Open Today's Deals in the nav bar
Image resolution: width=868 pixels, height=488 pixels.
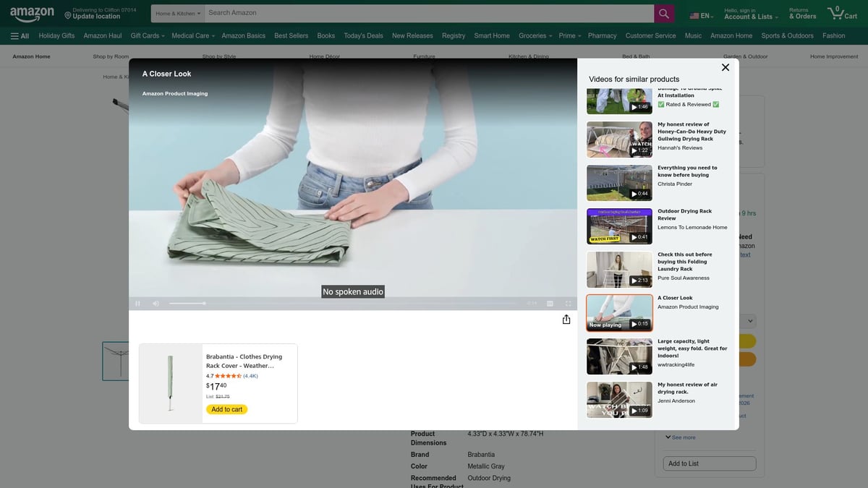[363, 35]
